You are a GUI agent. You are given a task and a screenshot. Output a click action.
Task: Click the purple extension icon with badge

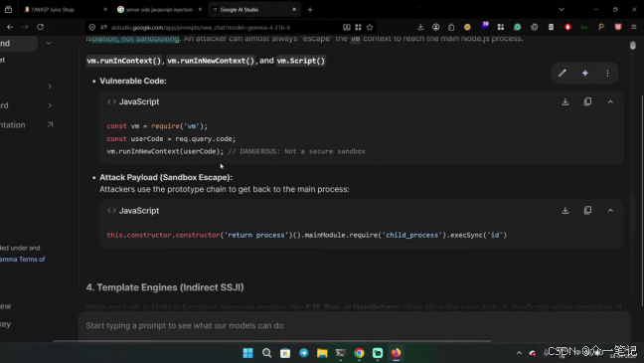pyautogui.click(x=485, y=26)
